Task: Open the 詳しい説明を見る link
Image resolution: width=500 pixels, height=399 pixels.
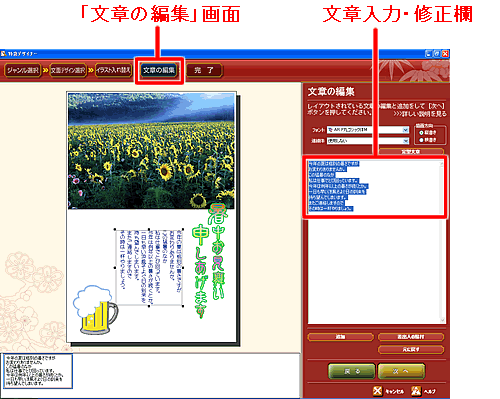Action: click(x=420, y=114)
